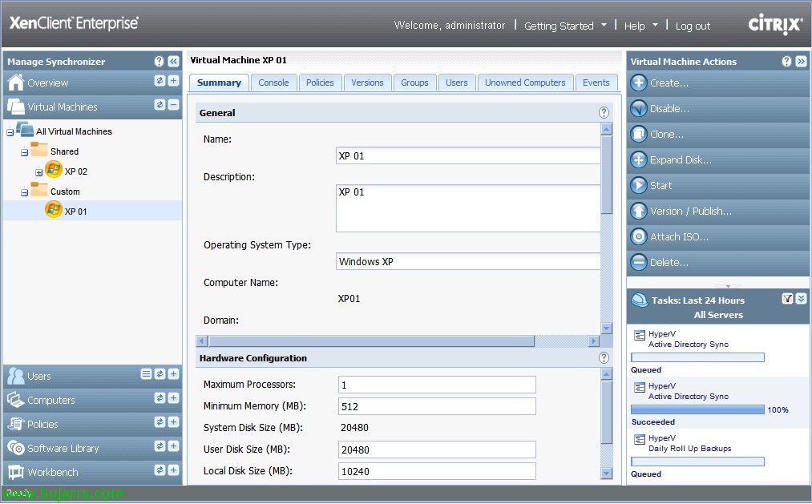The height and width of the screenshot is (504, 812).
Task: Click the plus icon on Software Library row
Action: (x=173, y=446)
